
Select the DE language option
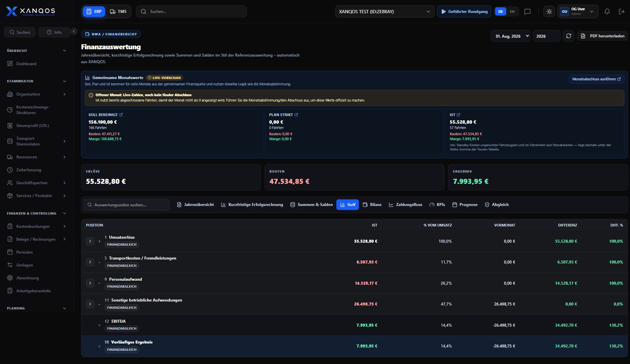tap(501, 12)
